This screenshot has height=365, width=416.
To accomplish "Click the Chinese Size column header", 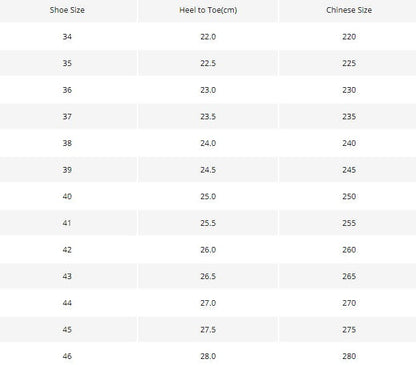I will pos(349,10).
